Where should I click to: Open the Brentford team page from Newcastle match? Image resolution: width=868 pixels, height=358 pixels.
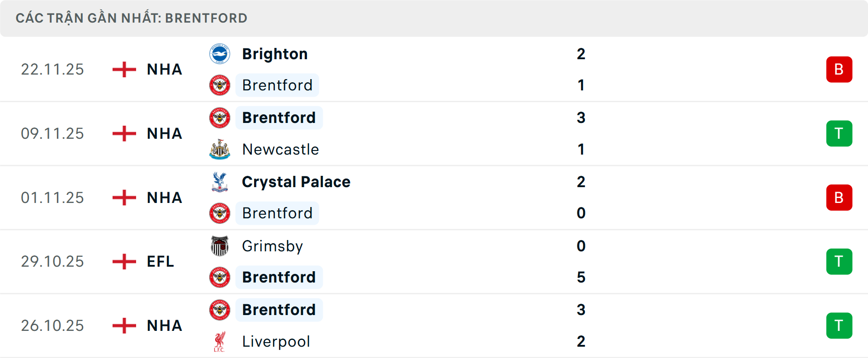(278, 118)
